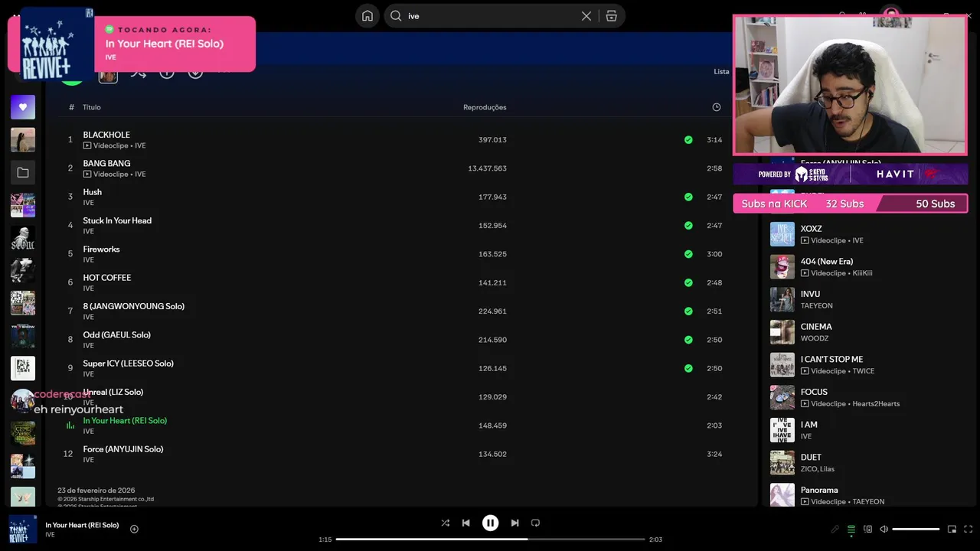The width and height of the screenshot is (980, 551).
Task: Go to Spotify Home via house icon
Action: pyautogui.click(x=367, y=16)
